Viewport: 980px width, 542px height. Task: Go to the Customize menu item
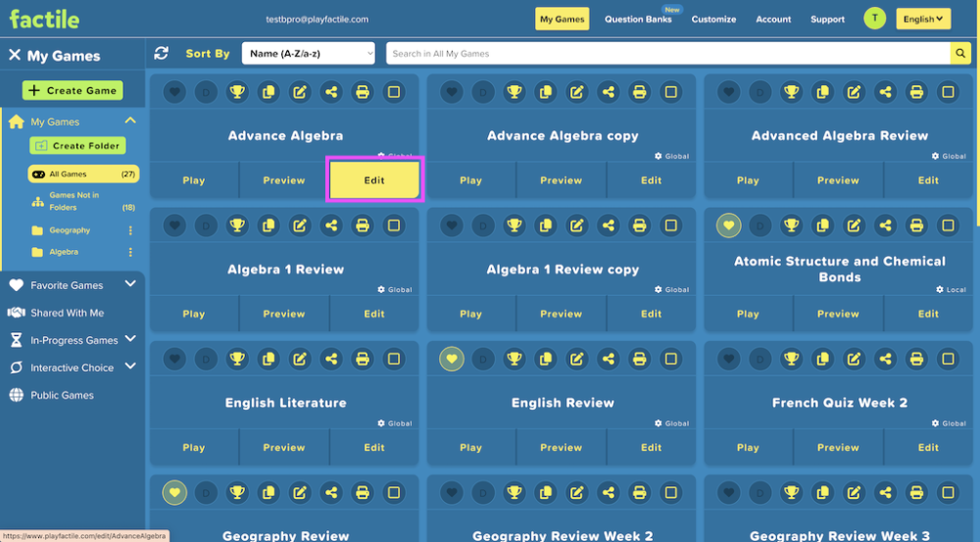coord(713,20)
